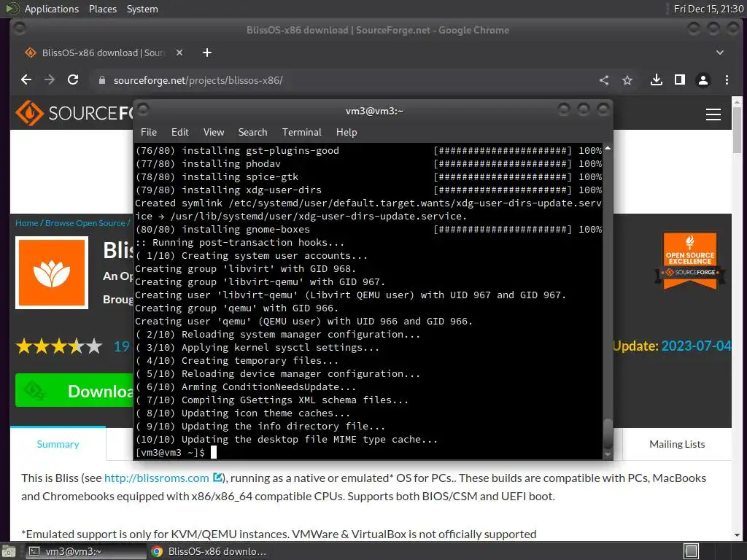Open Chrome's three-dot menu

pos(727,80)
